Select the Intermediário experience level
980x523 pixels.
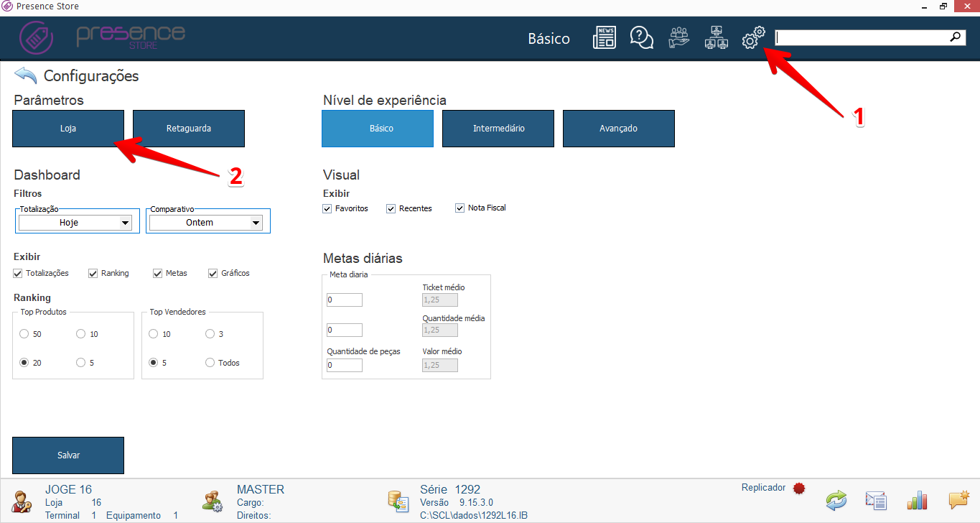(498, 129)
